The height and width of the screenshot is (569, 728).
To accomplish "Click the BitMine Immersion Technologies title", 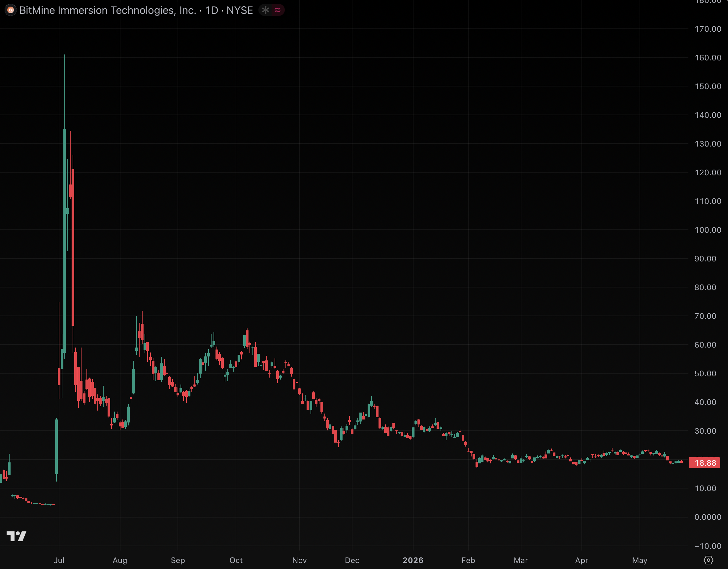I will point(108,10).
